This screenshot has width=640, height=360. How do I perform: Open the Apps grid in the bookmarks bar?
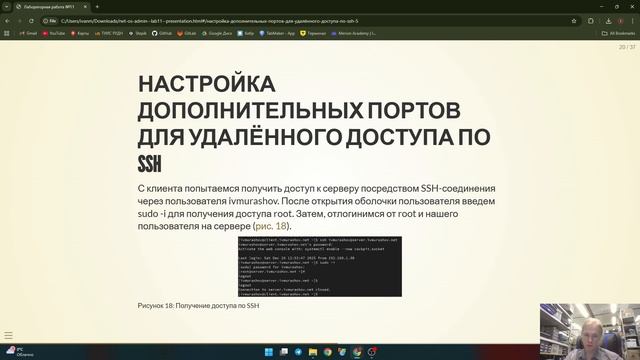tap(7, 33)
